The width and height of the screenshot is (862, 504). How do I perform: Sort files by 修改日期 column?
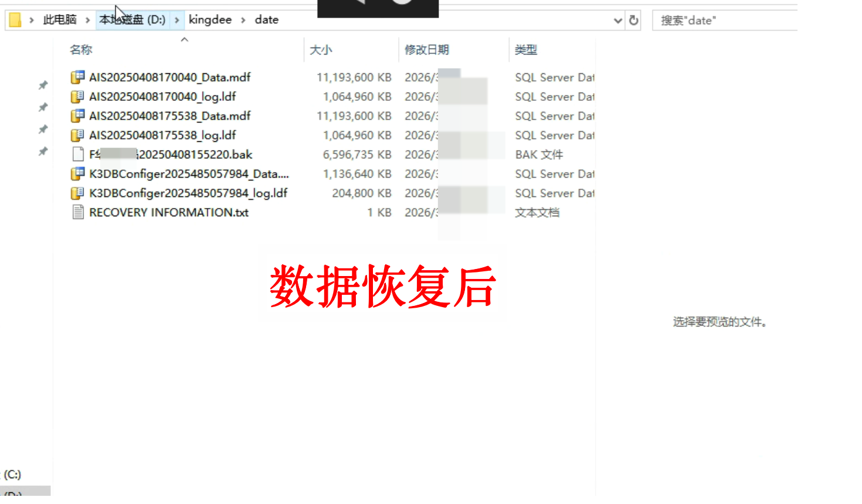[x=427, y=50]
